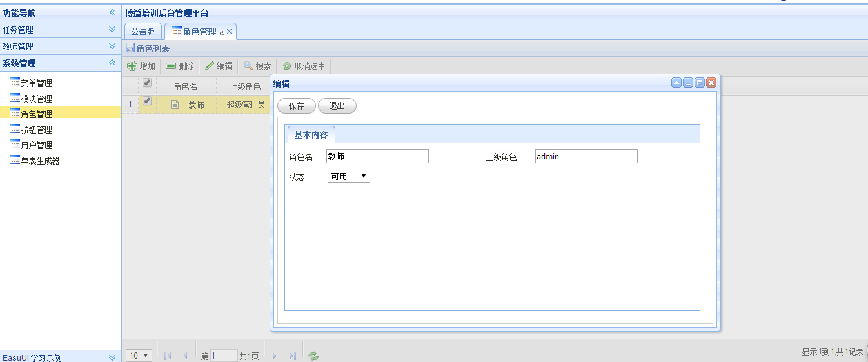
Task: Click the 上级角色 column header
Action: tap(245, 86)
